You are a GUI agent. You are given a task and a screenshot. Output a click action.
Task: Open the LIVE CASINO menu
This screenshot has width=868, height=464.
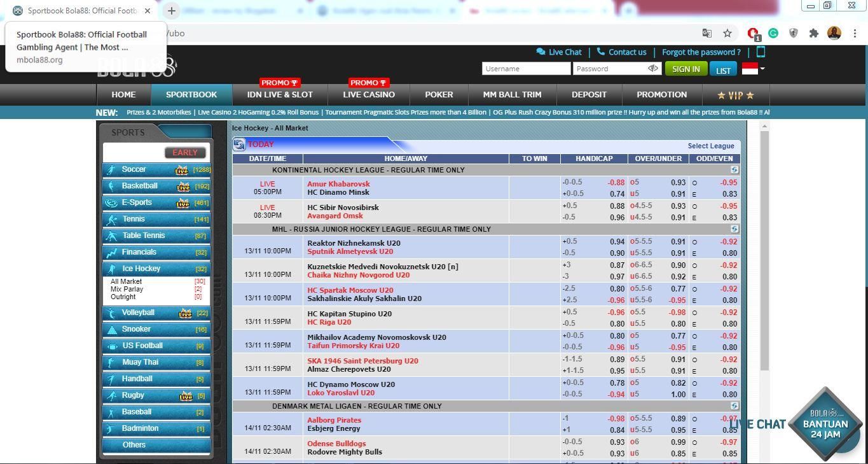[x=369, y=94]
